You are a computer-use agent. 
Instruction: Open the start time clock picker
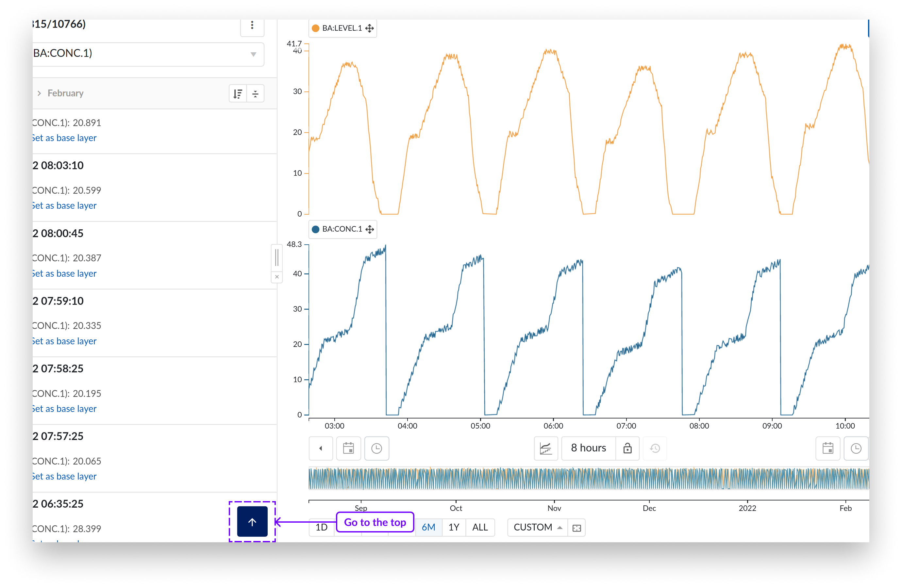(376, 448)
